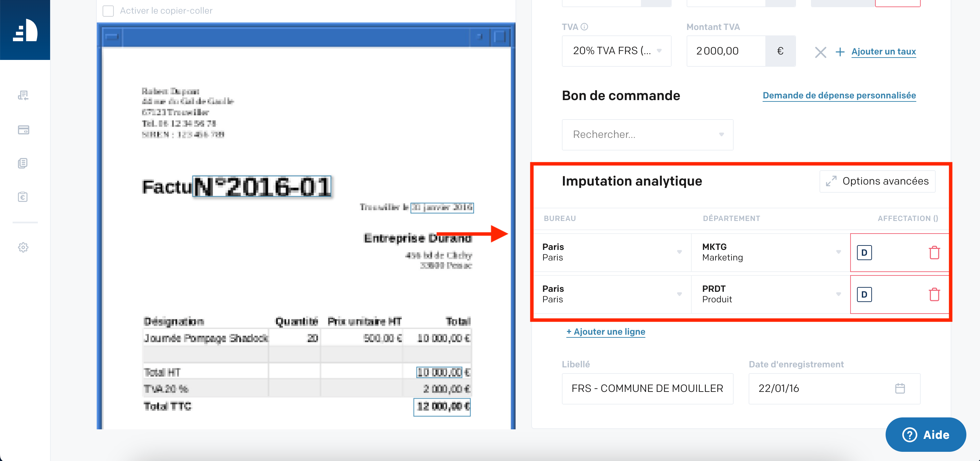Screen dimensions: 980x461
Task: Click the app logo in top-left corner
Action: click(x=25, y=30)
